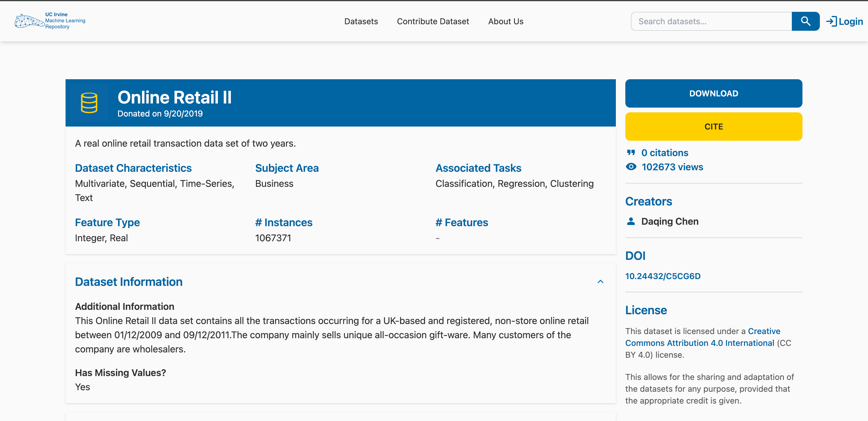The image size is (868, 421).
Task: Click the magnifying glass search button
Action: point(805,21)
